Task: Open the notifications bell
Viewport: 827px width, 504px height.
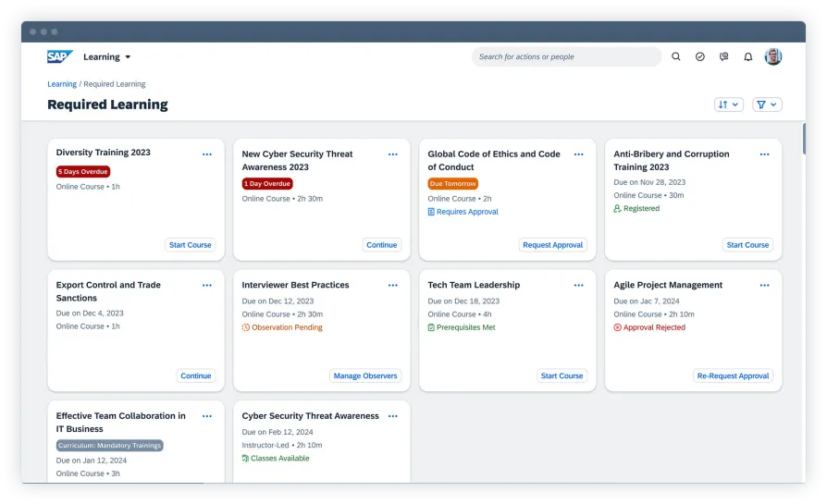Action: (x=748, y=57)
